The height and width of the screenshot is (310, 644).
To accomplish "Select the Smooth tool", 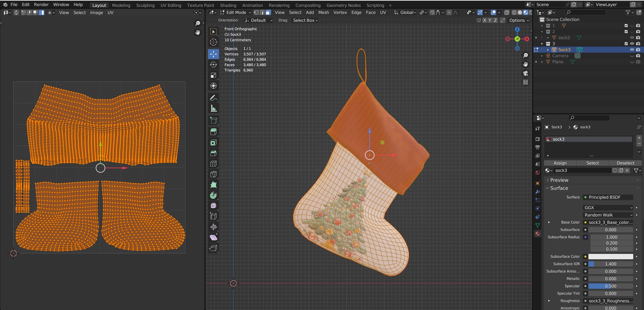I will click(x=213, y=206).
